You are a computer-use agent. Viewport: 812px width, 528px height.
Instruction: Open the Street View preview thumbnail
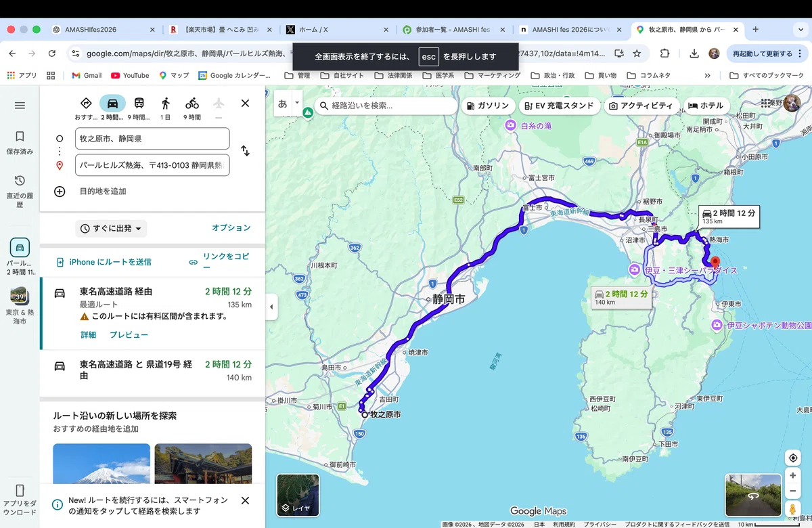pyautogui.click(x=752, y=496)
